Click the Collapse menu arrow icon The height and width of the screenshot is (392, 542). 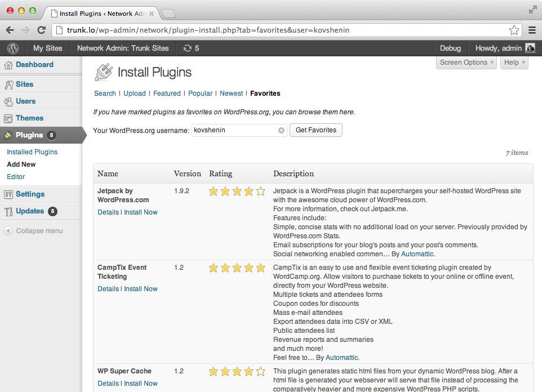[8, 230]
